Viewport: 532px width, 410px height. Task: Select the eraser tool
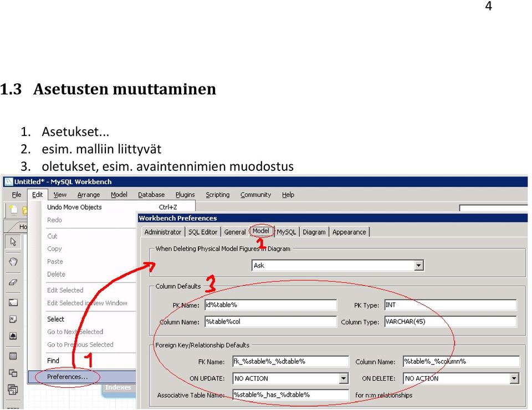coord(13,282)
